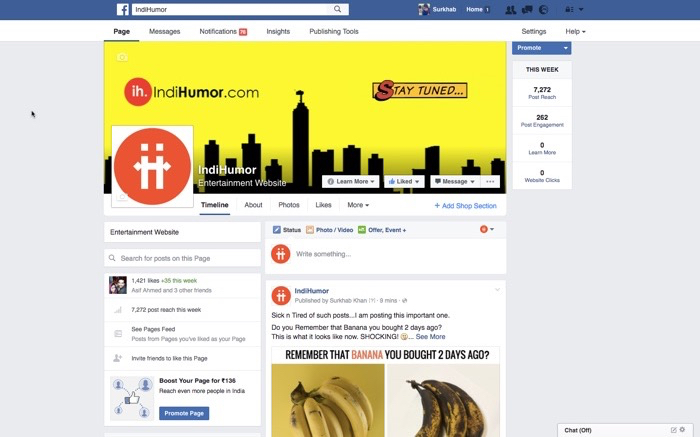The image size is (700, 437).
Task: Click the See More link in the post
Action: [x=430, y=337]
